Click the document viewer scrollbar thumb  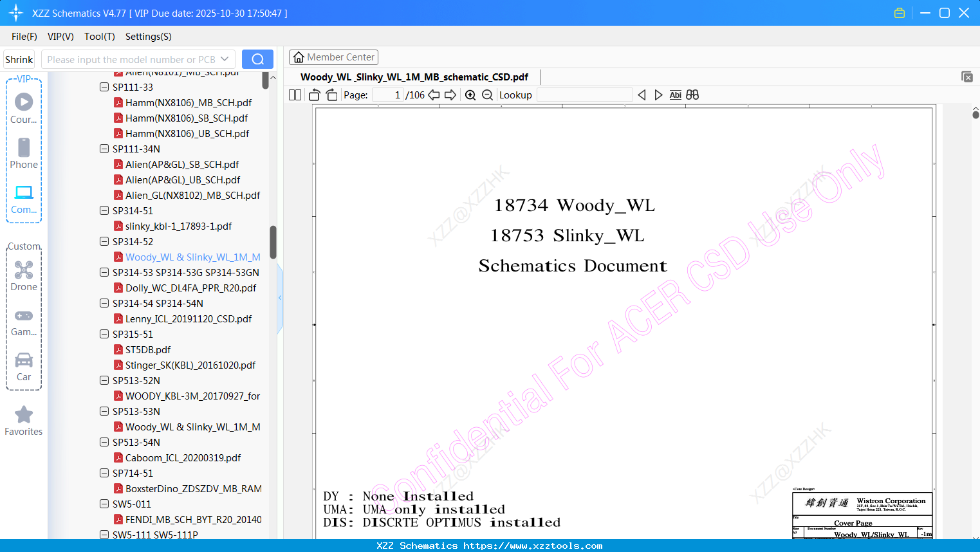pyautogui.click(x=975, y=115)
